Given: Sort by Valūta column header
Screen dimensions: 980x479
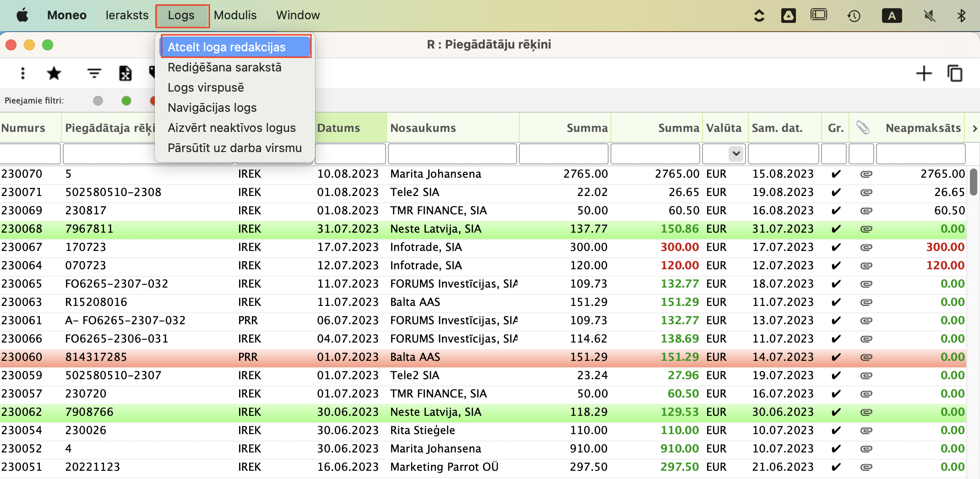Looking at the screenshot, I should tap(724, 128).
